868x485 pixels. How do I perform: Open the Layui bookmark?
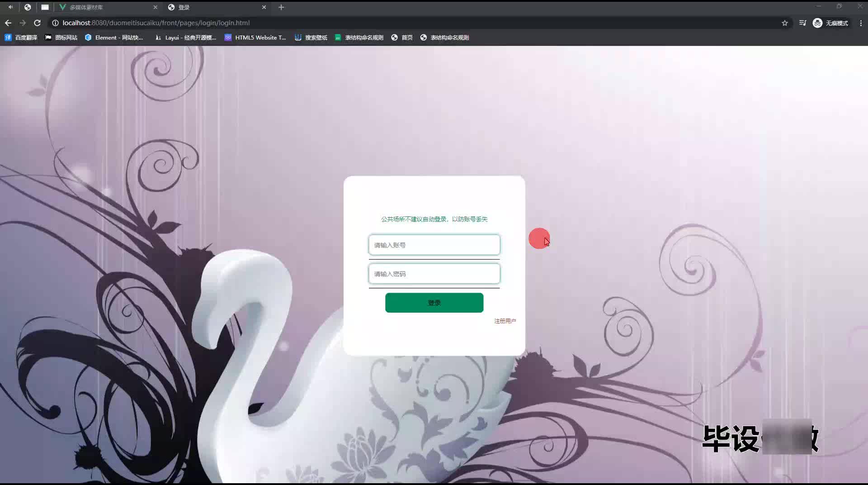pos(185,38)
